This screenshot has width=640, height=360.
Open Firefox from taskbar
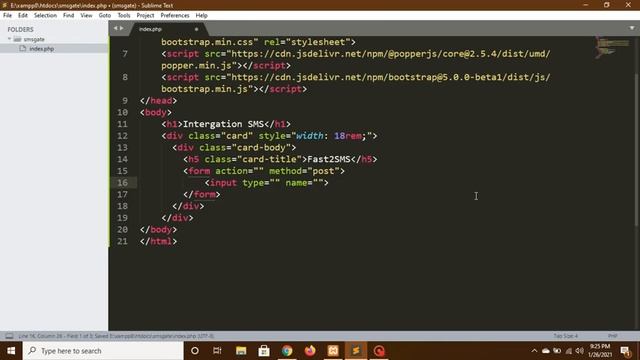click(x=310, y=351)
